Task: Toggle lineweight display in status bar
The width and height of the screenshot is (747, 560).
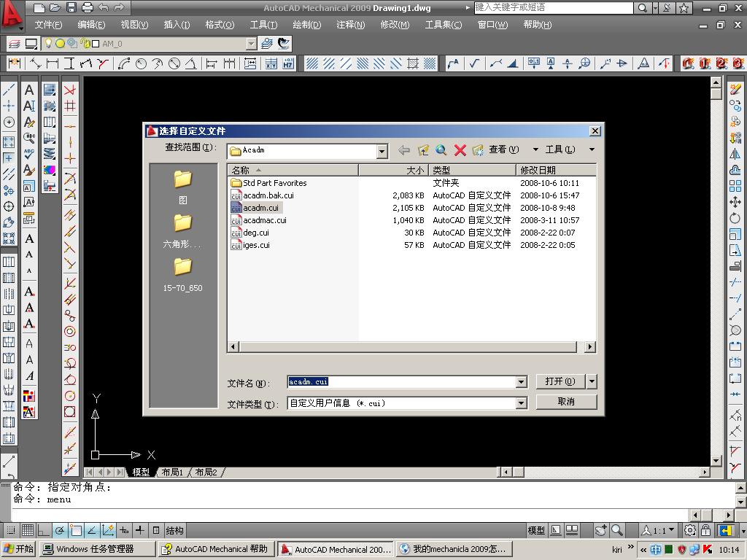Action: [140, 530]
